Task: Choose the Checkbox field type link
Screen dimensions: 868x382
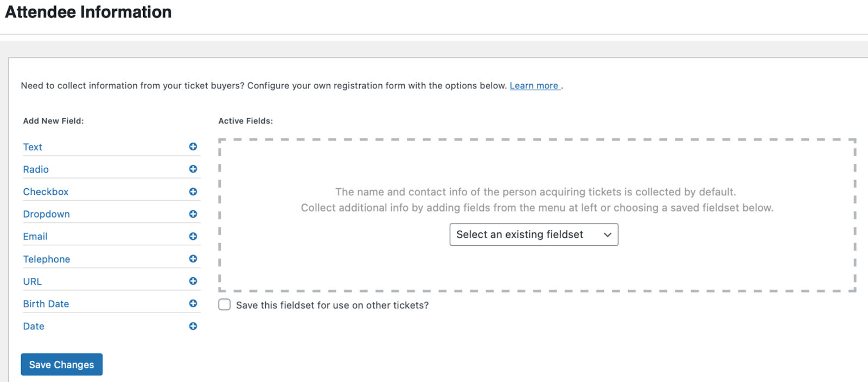Action: 46,192
